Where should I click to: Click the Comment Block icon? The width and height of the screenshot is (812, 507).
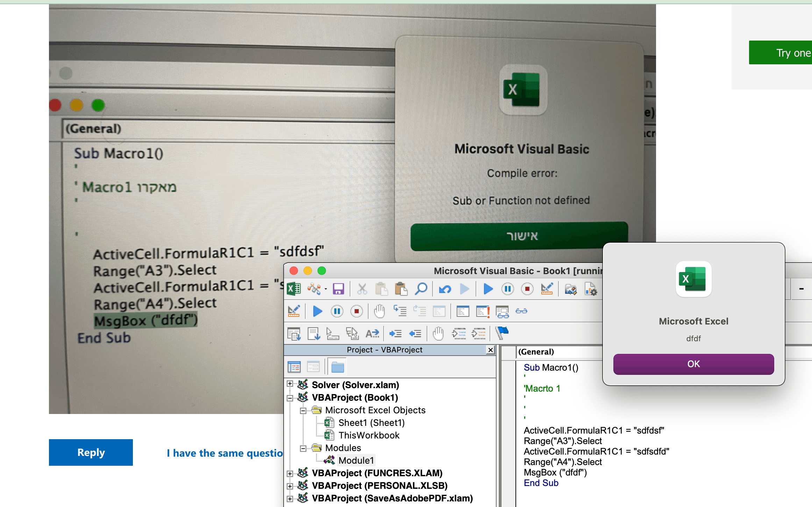point(458,334)
